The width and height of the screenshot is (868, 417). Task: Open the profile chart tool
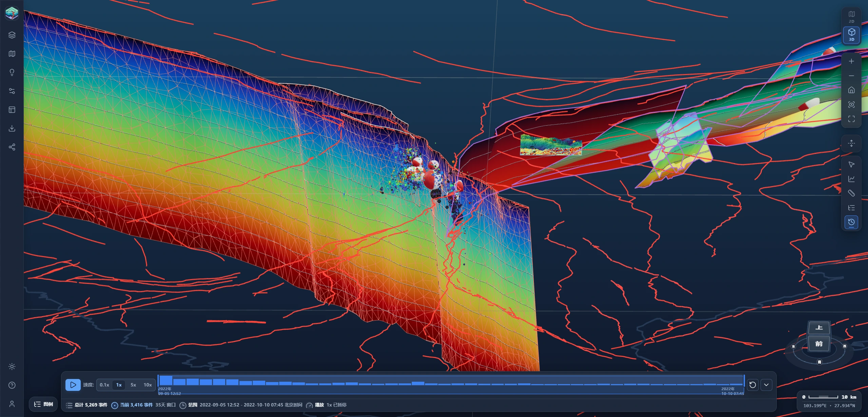click(851, 179)
